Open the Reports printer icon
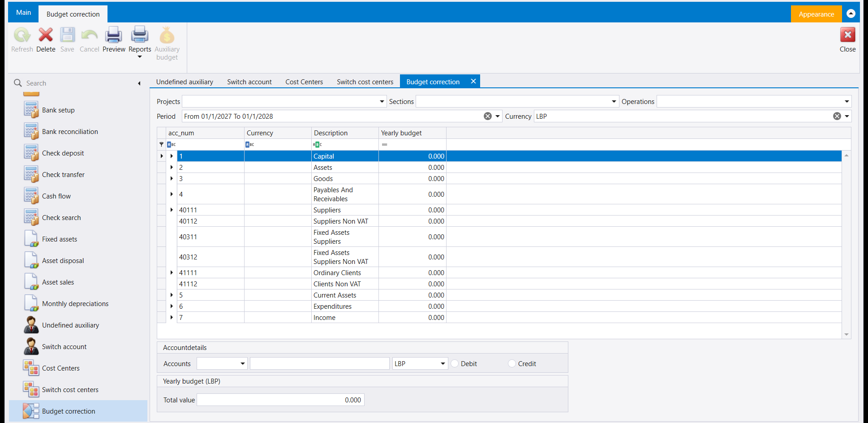868x423 pixels. click(140, 35)
